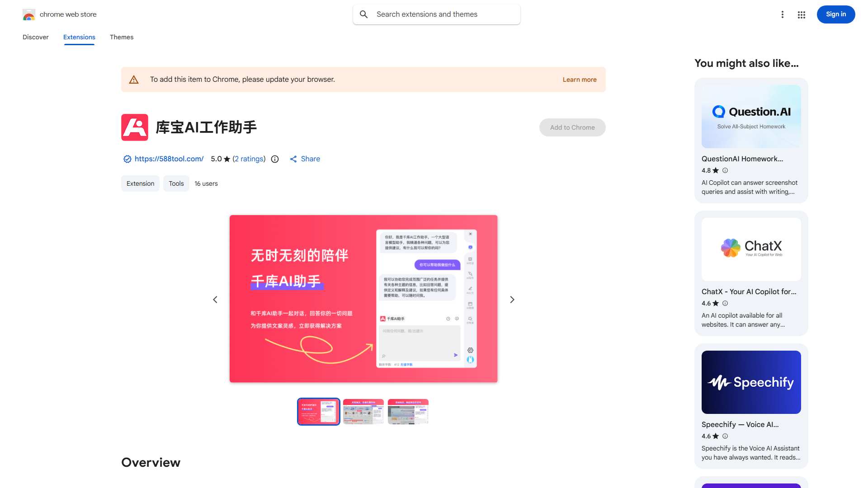Open the https://588tool.com/ publisher link
Image resolution: width=868 pixels, height=488 pixels.
169,159
